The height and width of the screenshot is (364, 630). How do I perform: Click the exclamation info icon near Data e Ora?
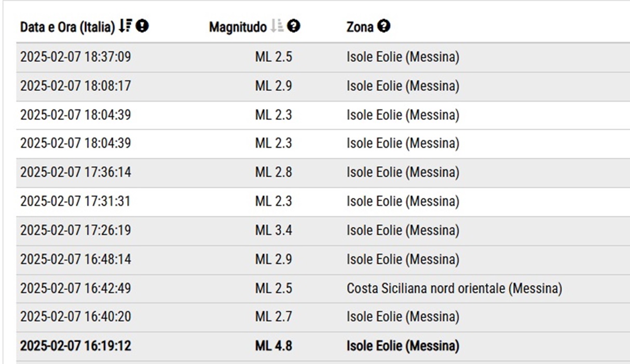pos(143,27)
